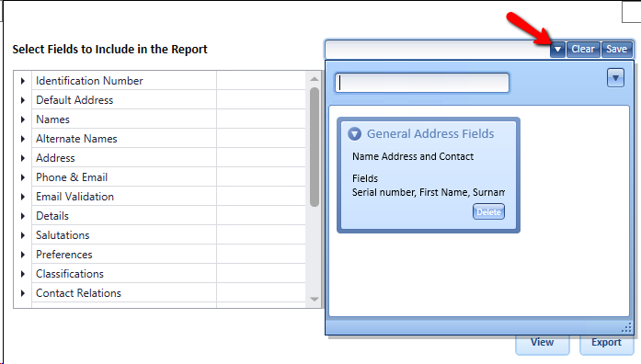This screenshot has height=364, width=641.
Task: Expand the Names tree arrow
Action: (23, 119)
